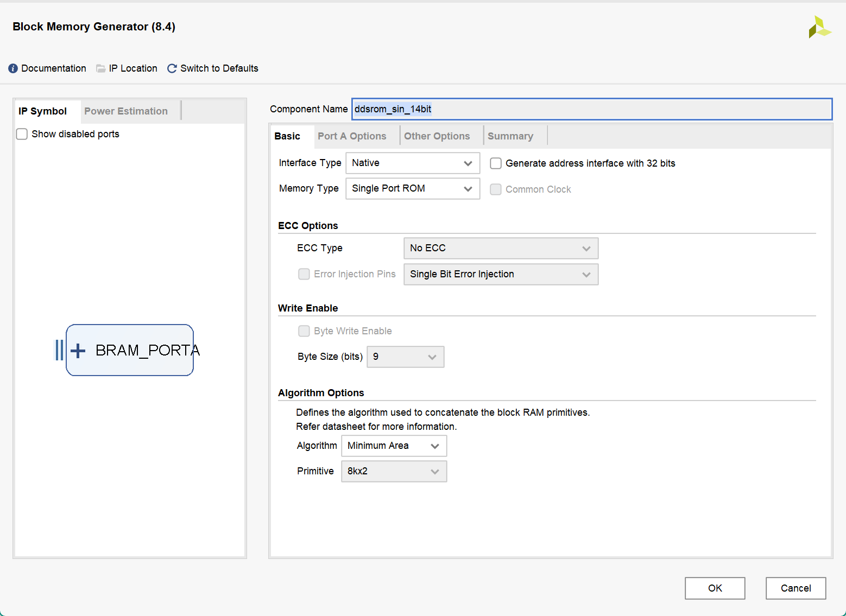Screen dimensions: 846x616
Task: Switch to the Port A Options tab
Action: coord(352,136)
